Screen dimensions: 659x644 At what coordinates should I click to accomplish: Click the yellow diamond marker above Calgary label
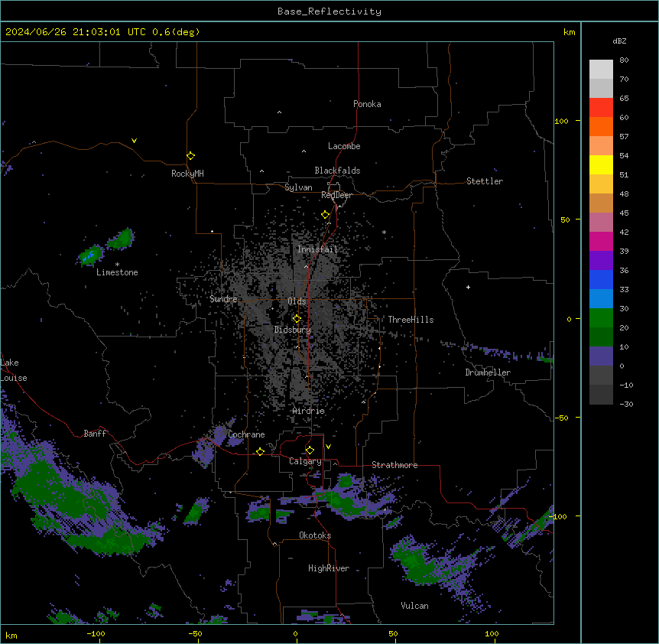click(x=310, y=450)
